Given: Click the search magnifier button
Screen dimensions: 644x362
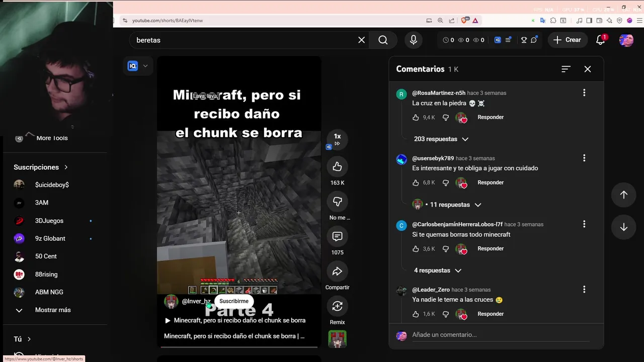Looking at the screenshot, I should [x=383, y=40].
